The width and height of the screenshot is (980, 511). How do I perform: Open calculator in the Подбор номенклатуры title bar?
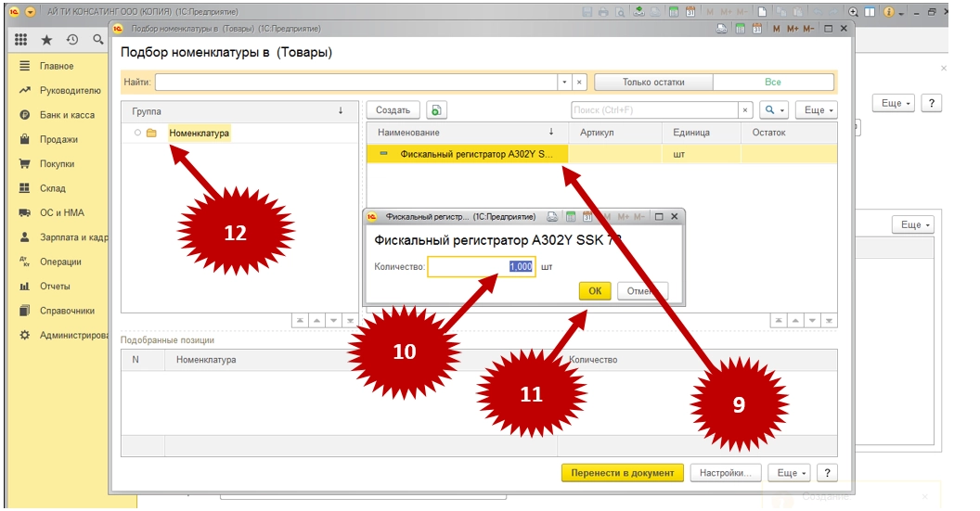[x=740, y=29]
